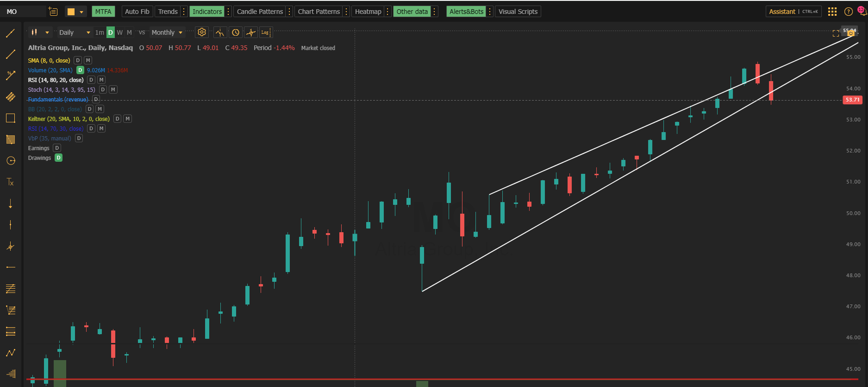
Task: Open the Assistant button
Action: pos(782,12)
